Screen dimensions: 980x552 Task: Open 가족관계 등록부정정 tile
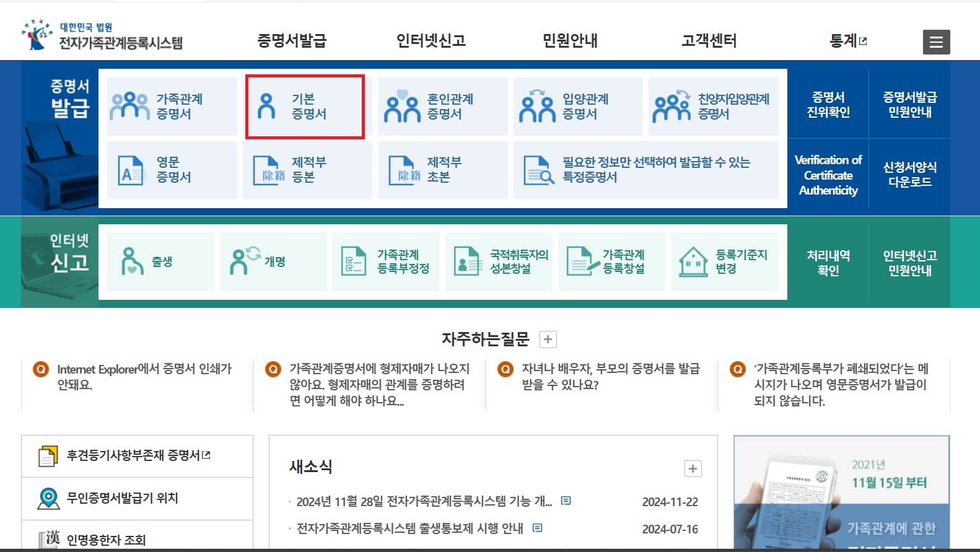[x=386, y=261]
